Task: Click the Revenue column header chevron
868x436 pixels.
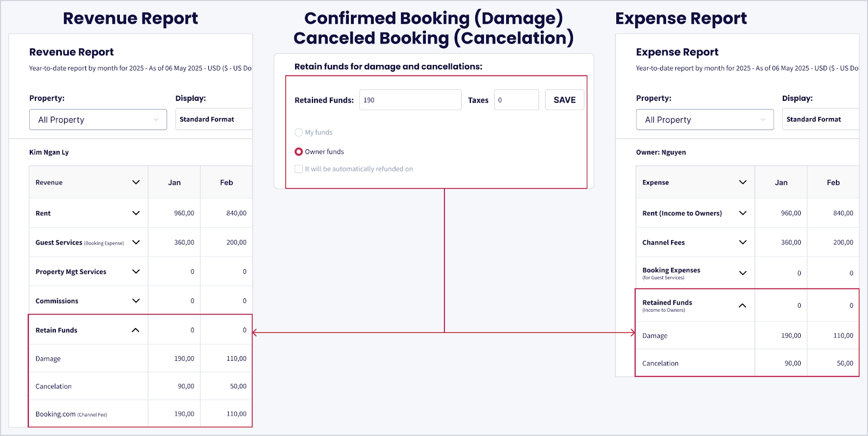Action: [136, 182]
